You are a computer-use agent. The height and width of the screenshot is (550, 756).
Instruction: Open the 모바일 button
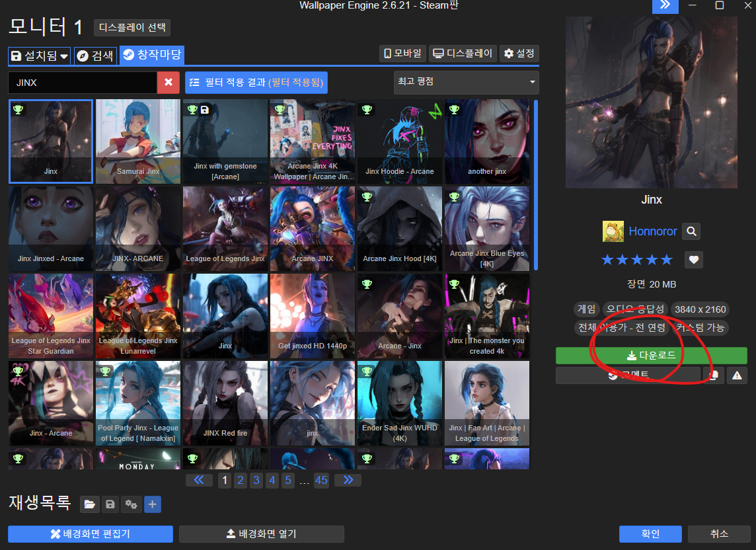(x=402, y=53)
